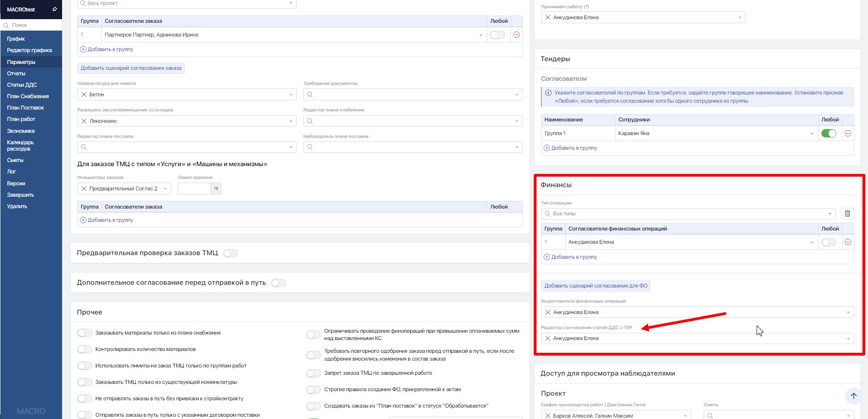Click Добавить сценарий согласования для ФО button
This screenshot has width=868, height=419.
pyautogui.click(x=595, y=286)
